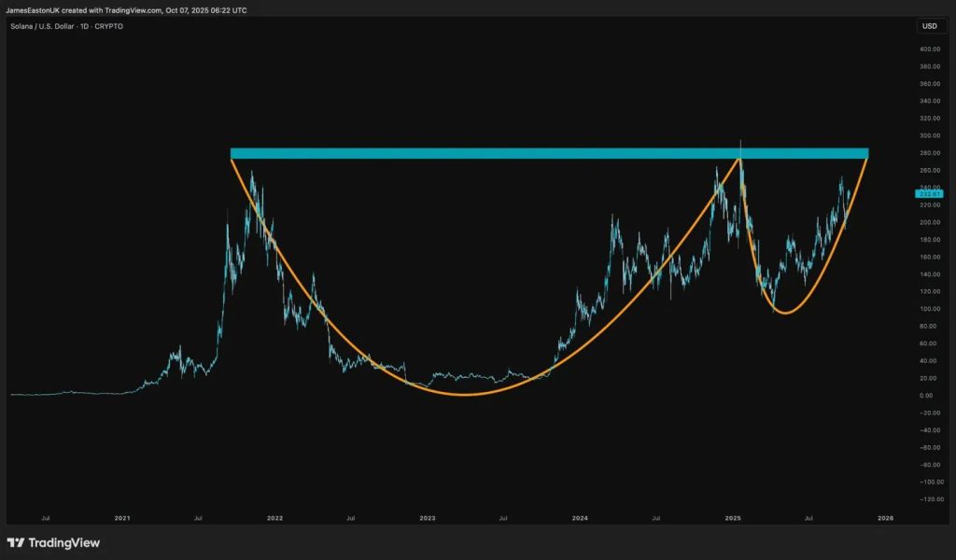Select the 2025 label on the time axis
Screen dimensions: 956x560
[x=734, y=516]
